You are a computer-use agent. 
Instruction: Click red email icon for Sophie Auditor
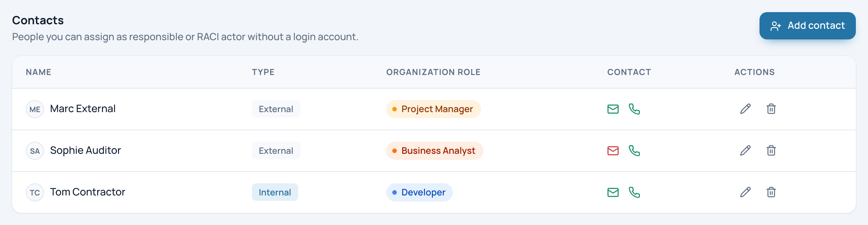(613, 151)
